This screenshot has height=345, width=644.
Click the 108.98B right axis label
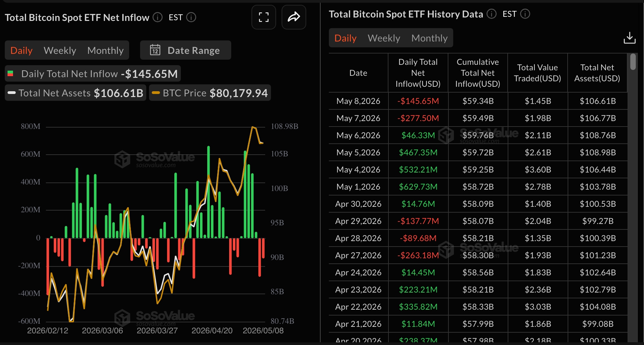[x=284, y=126]
